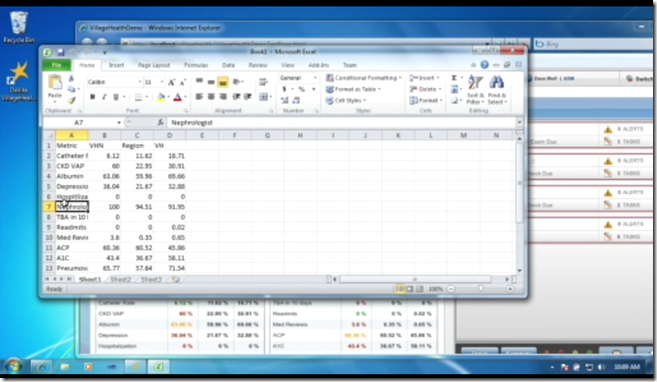Open the File tab
Viewport: 657px width, 382px height.
pos(57,65)
